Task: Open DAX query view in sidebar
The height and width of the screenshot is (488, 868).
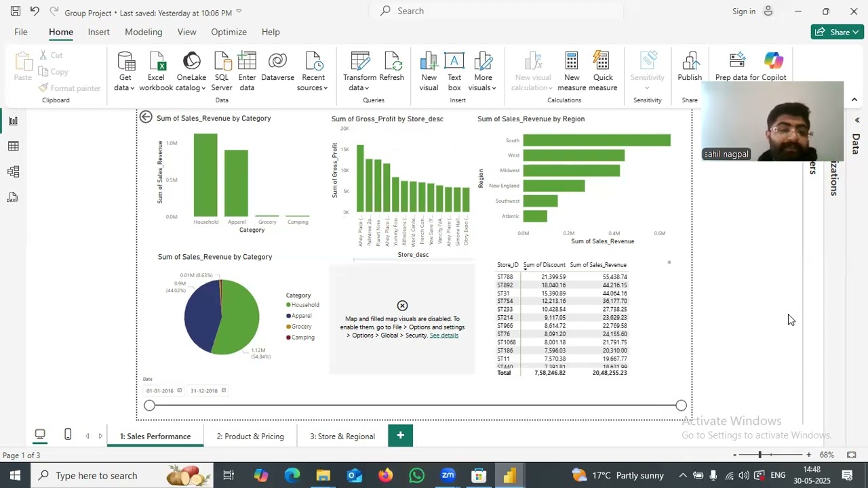Action: pos(13,197)
